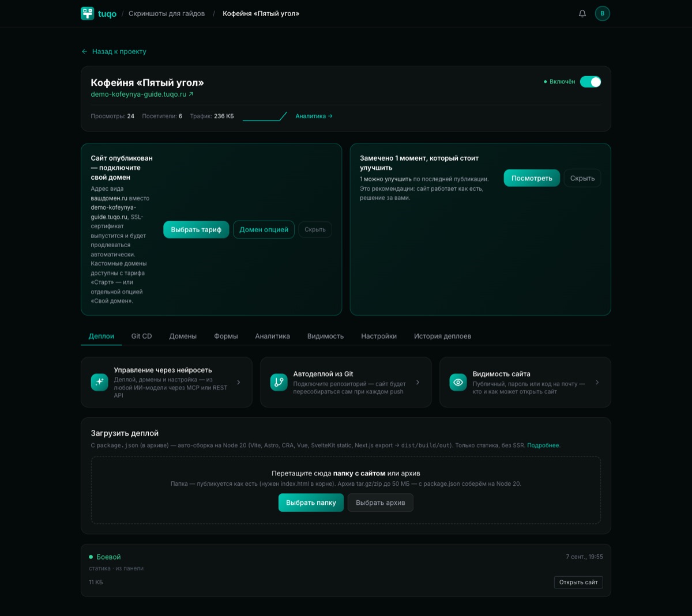Click the "Перетащите сюда папку с сайтом" text

click(x=328, y=473)
